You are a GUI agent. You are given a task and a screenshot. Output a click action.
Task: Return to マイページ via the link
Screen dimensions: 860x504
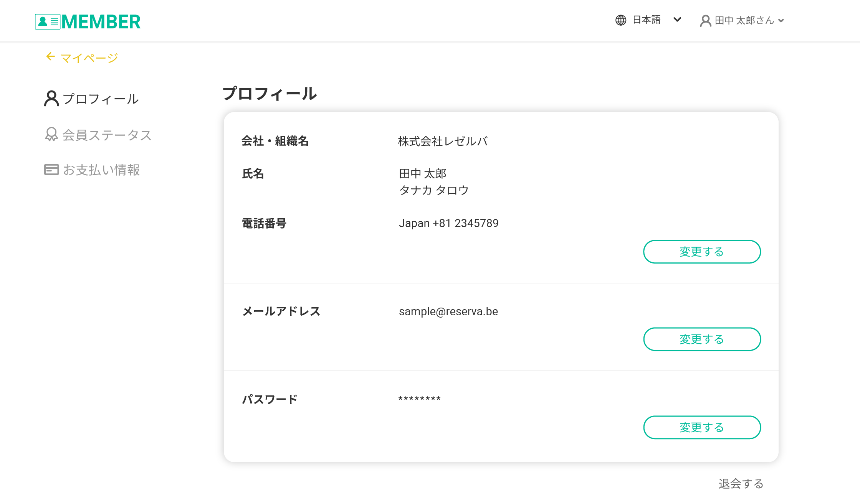tap(89, 58)
